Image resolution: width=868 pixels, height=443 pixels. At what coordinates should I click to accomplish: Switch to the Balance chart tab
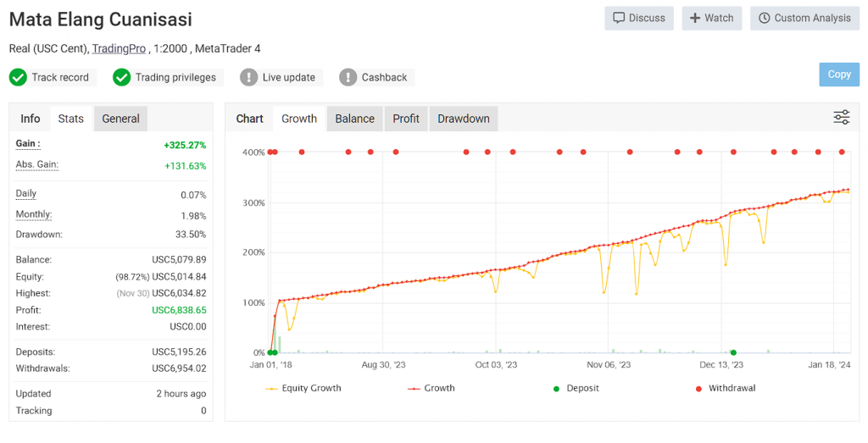(354, 119)
